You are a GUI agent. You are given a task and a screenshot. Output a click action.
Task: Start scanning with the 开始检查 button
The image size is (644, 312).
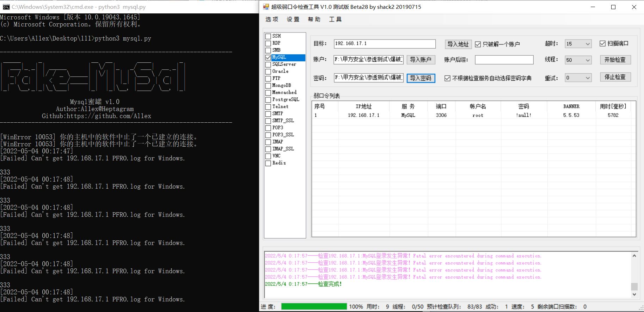tap(615, 60)
